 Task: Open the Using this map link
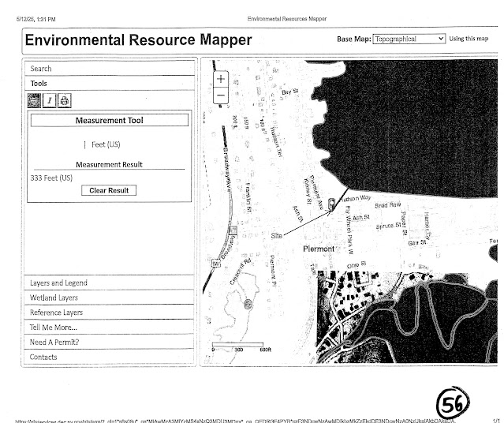coord(469,39)
